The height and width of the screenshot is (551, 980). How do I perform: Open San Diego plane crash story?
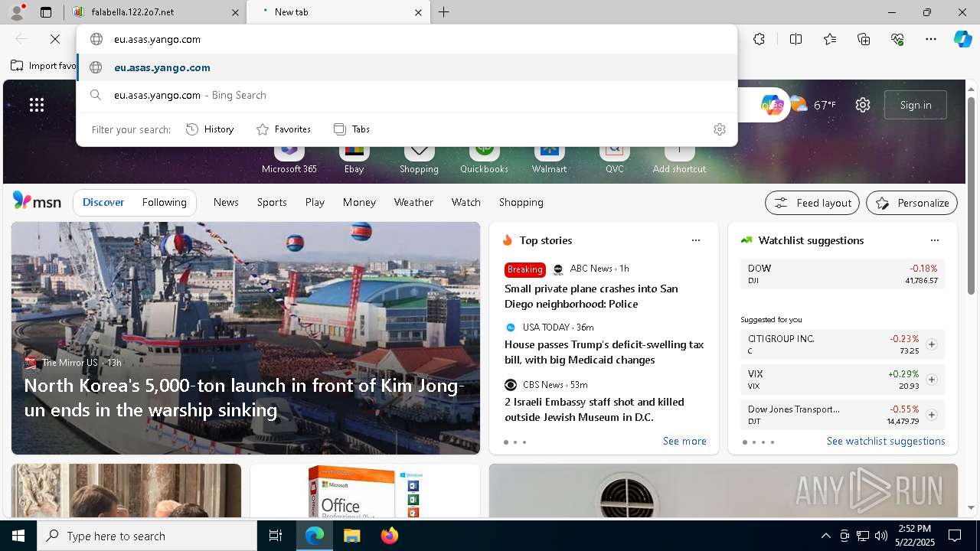click(591, 296)
